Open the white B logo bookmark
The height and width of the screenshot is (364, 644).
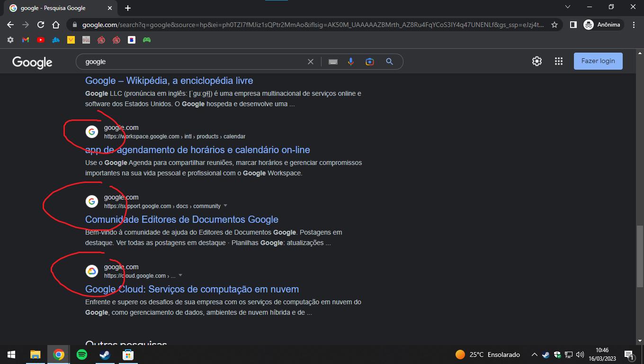pos(132,40)
